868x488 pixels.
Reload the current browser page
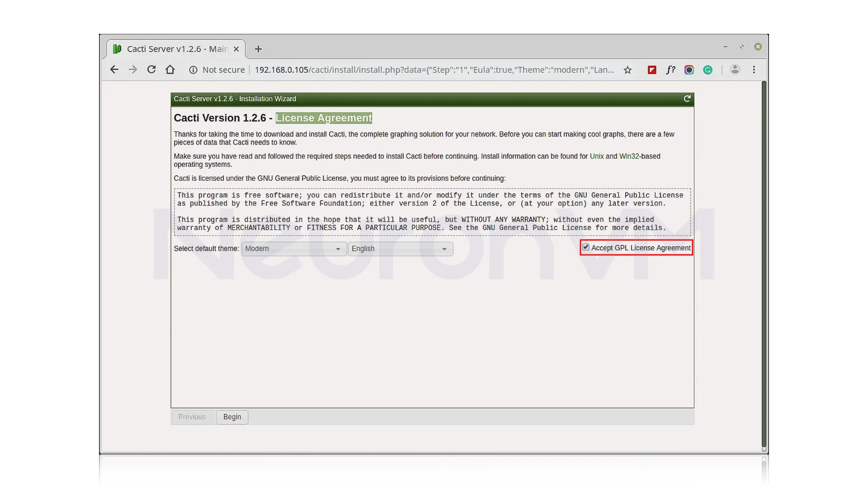tap(151, 70)
